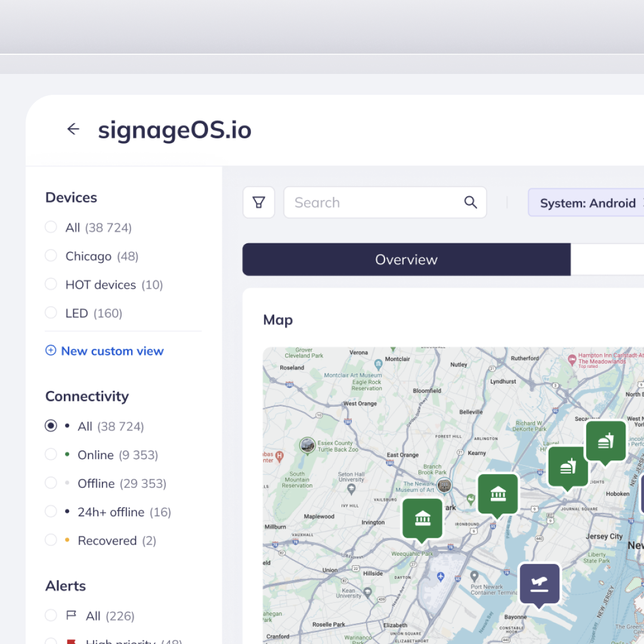
Task: Click the green museum marker near Ironbound
Action: tap(498, 494)
